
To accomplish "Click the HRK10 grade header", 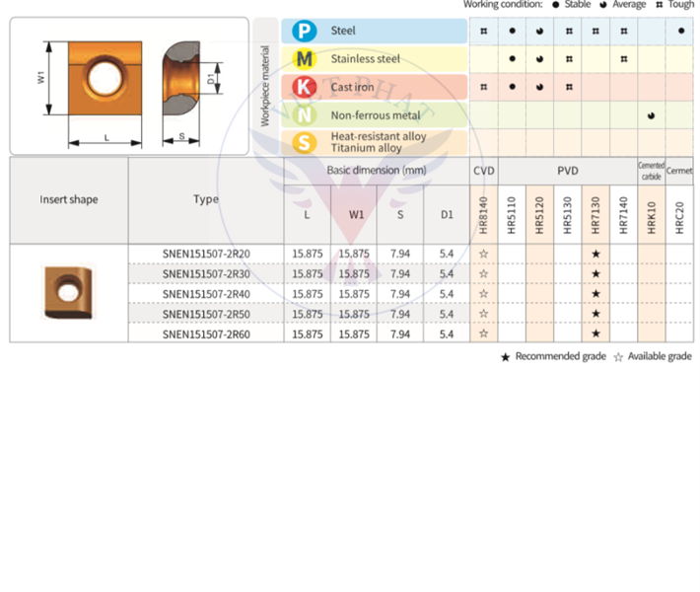I will point(652,218).
